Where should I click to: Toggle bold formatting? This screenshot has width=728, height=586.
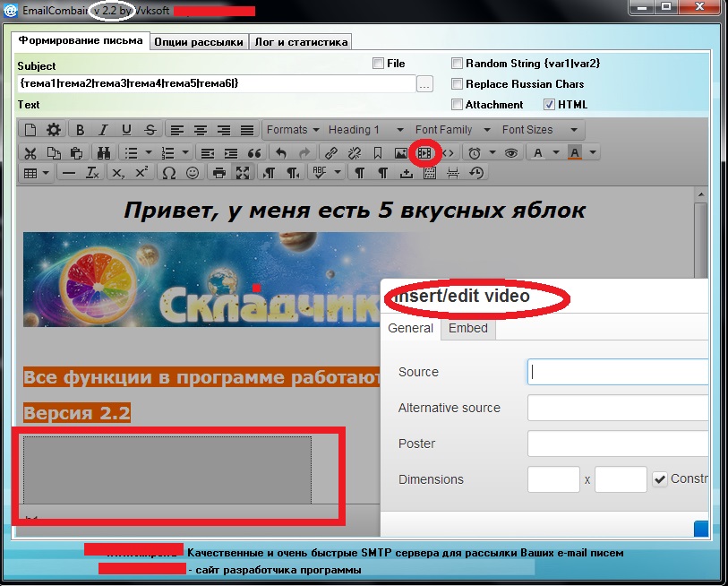click(x=80, y=130)
